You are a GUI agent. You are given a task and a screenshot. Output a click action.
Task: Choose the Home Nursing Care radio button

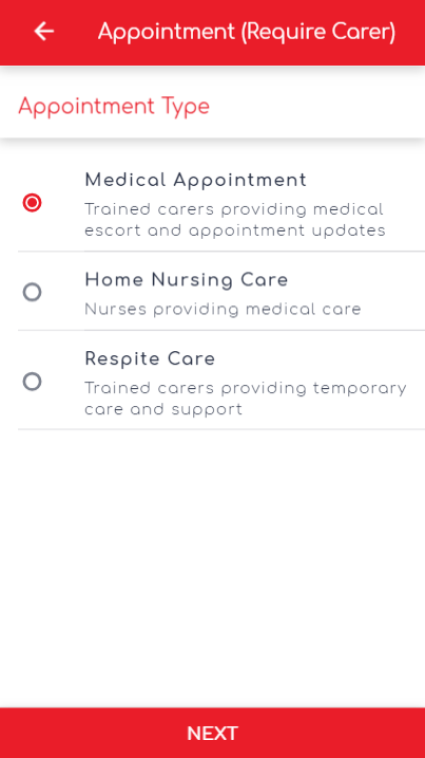[x=32, y=292]
